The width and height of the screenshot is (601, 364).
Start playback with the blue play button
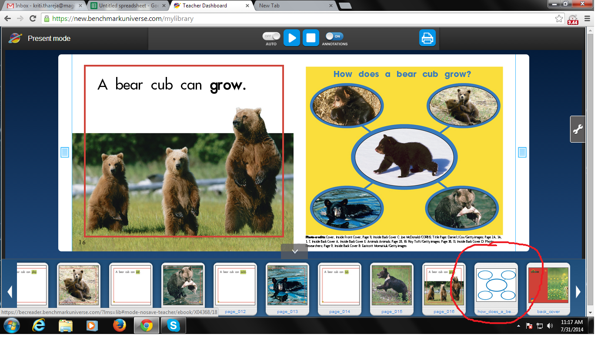pyautogui.click(x=292, y=38)
